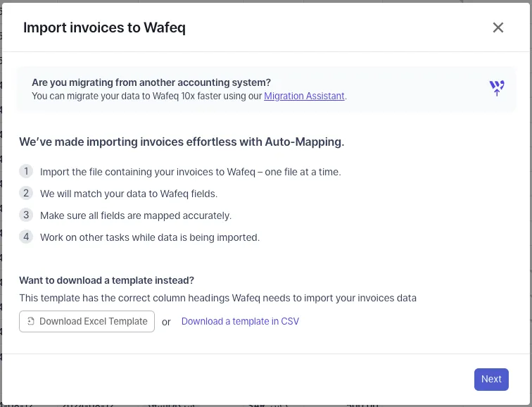This screenshot has height=407, width=532.
Task: Click the step 4 number badge
Action: (26, 237)
